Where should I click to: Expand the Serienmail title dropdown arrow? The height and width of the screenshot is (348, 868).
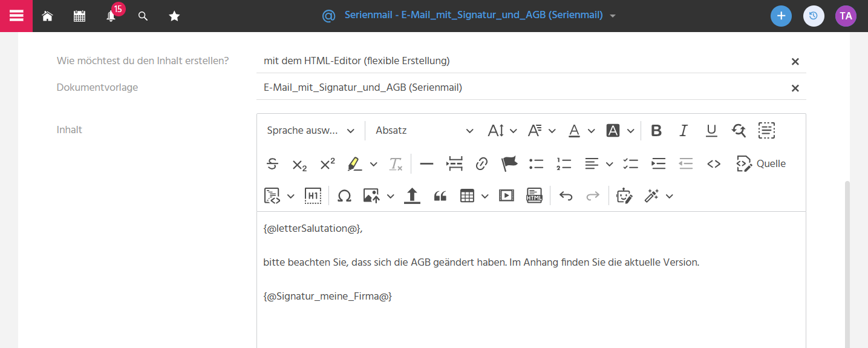click(613, 16)
